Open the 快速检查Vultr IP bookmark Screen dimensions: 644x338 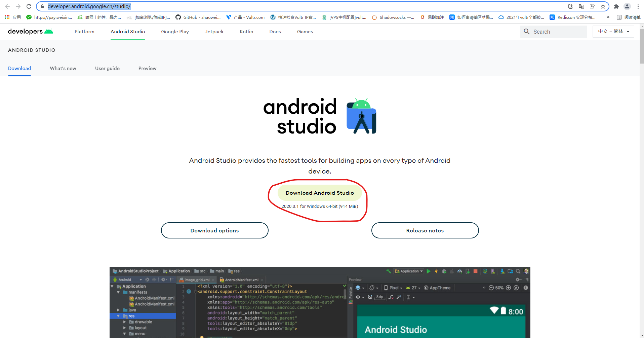point(293,17)
